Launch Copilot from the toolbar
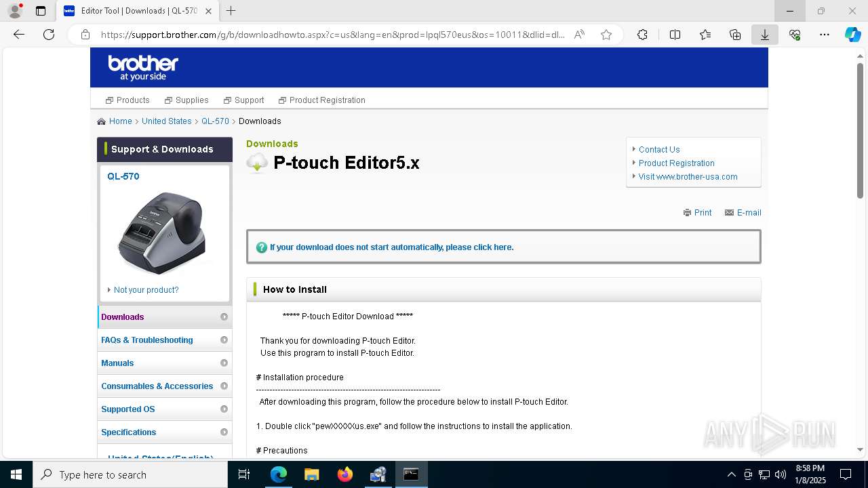Image resolution: width=868 pixels, height=488 pixels. coord(852,35)
